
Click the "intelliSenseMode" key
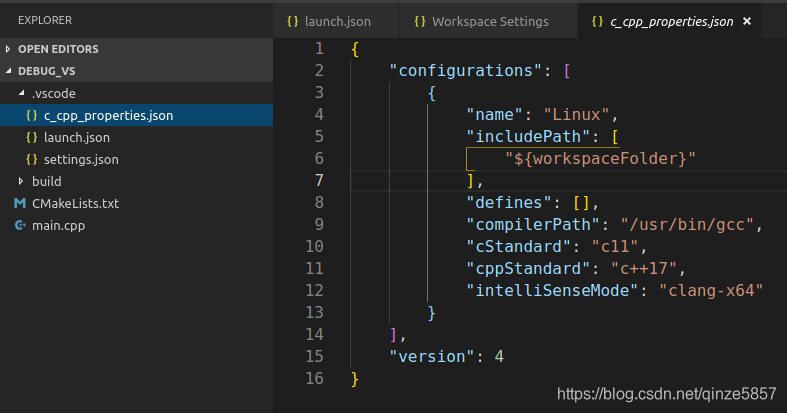coord(552,291)
